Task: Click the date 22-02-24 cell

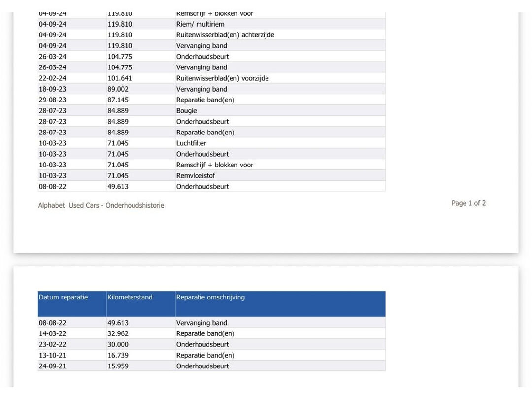Action: click(53, 78)
